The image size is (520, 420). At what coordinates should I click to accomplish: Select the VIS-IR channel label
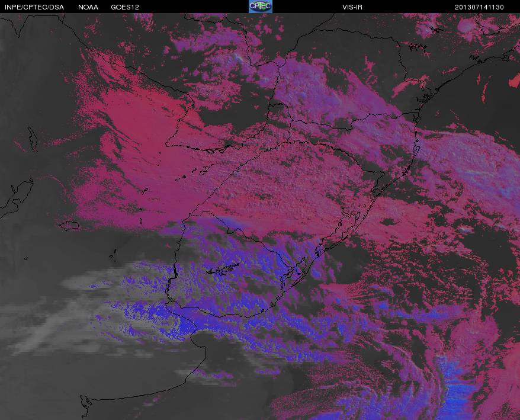coord(352,7)
